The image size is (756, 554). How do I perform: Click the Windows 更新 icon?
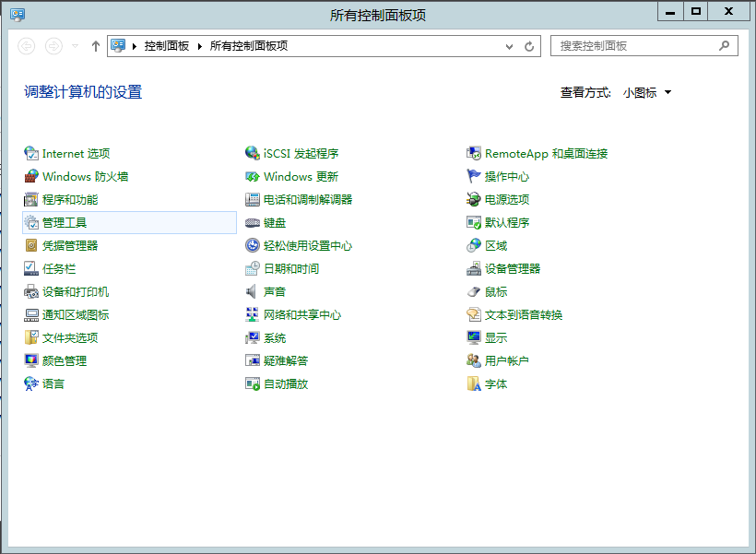pyautogui.click(x=253, y=176)
